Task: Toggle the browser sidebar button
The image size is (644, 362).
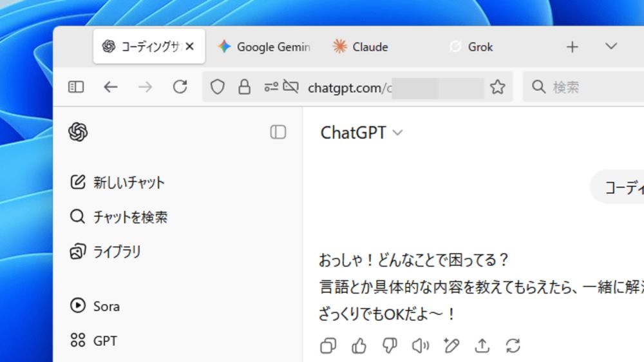Action: [76, 87]
